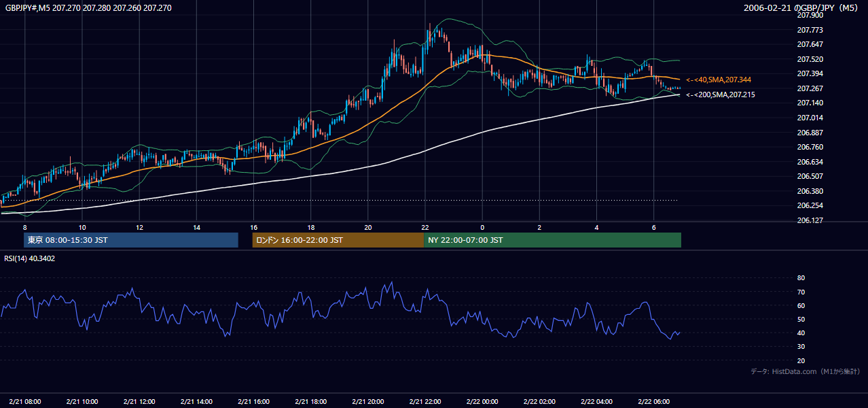Click price axis value 206.507
The height and width of the screenshot is (408, 868).
point(810,176)
